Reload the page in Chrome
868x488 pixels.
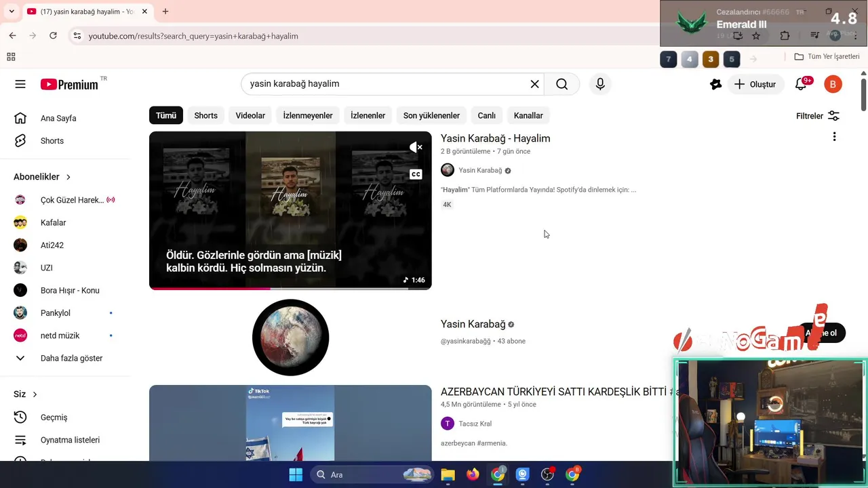(53, 36)
